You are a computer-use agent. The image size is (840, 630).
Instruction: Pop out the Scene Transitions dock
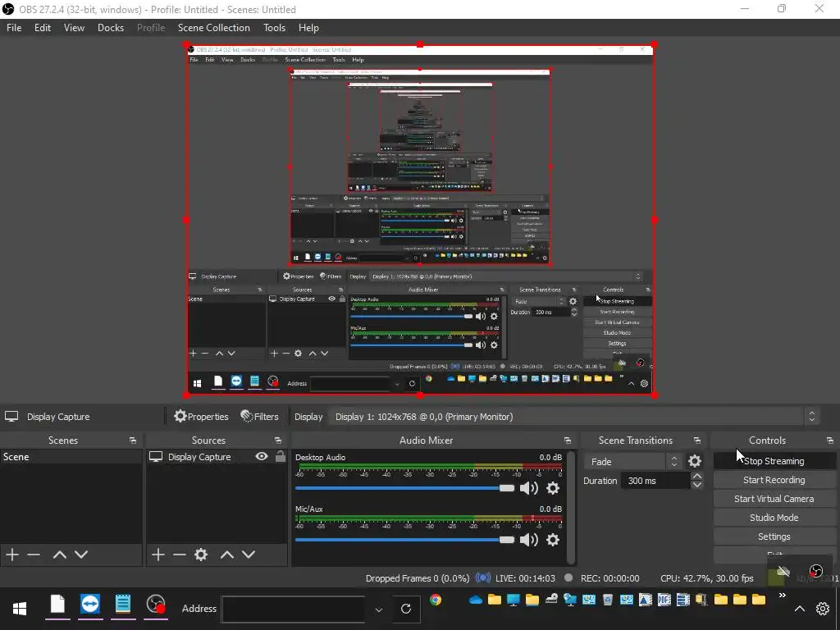point(697,441)
